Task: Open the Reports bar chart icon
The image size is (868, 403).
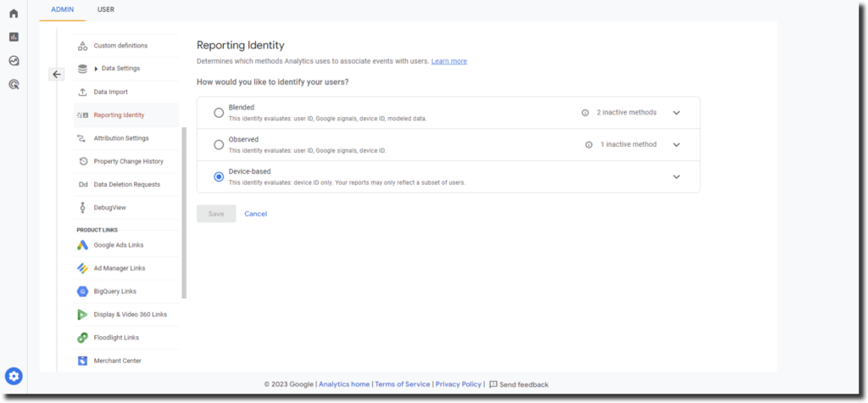Action: (14, 36)
